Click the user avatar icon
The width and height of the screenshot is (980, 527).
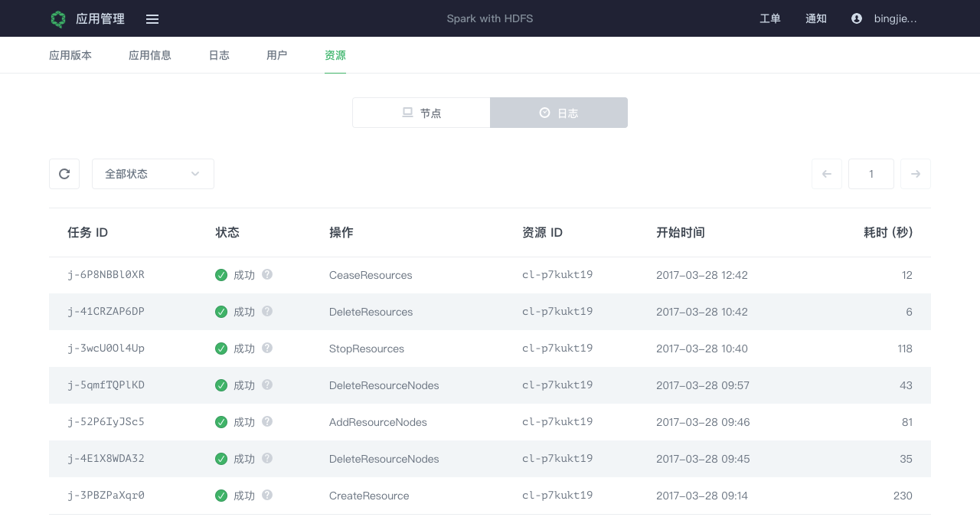(857, 18)
